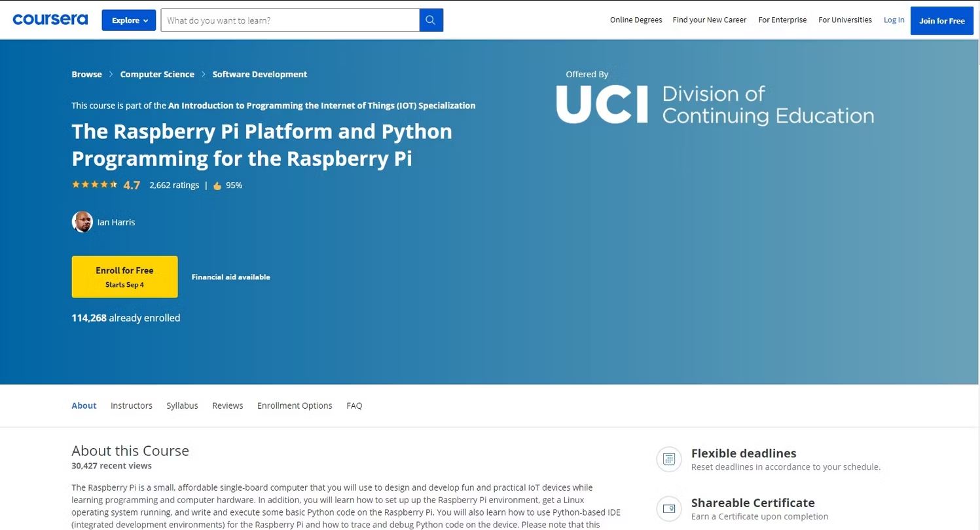Go to For Enterprise page
The image size is (980, 530).
pyautogui.click(x=782, y=20)
